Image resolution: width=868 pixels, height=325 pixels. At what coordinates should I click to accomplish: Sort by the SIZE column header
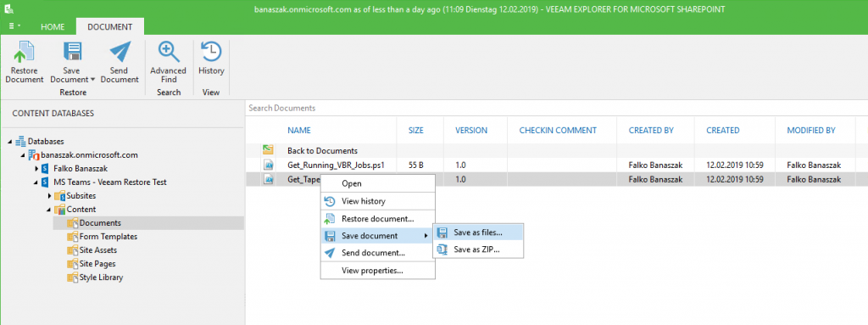coord(415,131)
